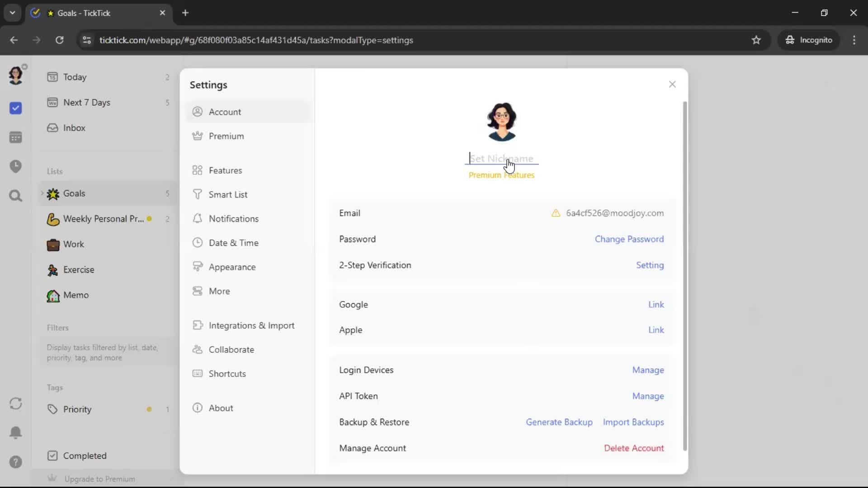The height and width of the screenshot is (488, 868).
Task: Click the settings dialog vertical scrollbar
Action: (x=684, y=276)
